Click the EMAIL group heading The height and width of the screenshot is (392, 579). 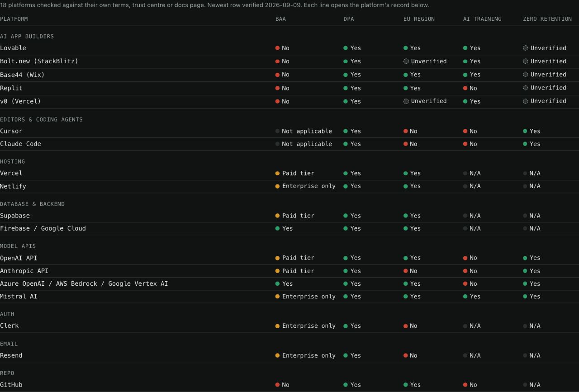9,344
